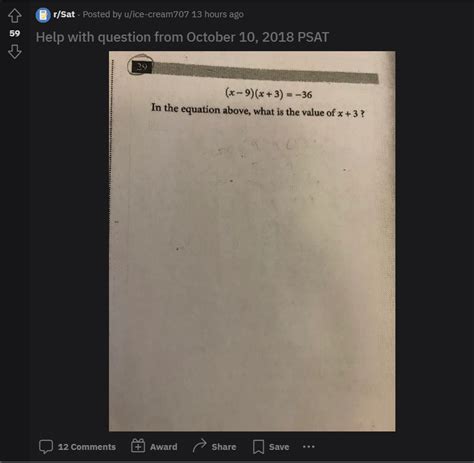The width and height of the screenshot is (474, 463).
Task: Open the r/Sat subreddit link
Action: tap(64, 14)
